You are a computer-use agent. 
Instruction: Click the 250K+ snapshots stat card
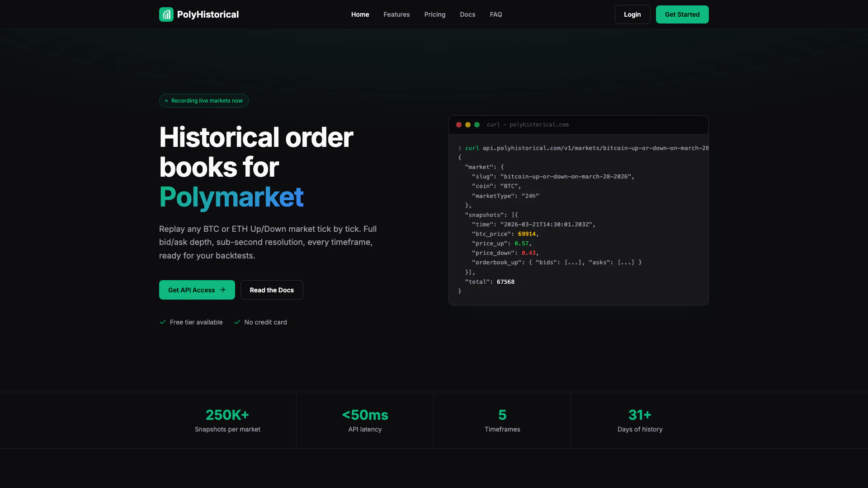227,420
